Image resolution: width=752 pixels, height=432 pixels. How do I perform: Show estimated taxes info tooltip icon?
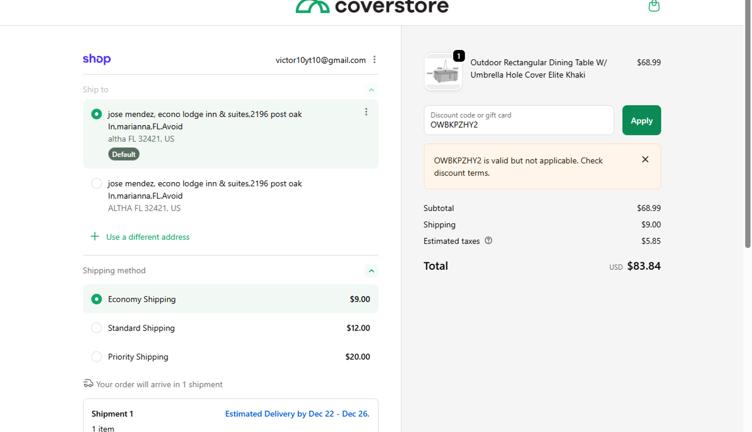point(488,241)
